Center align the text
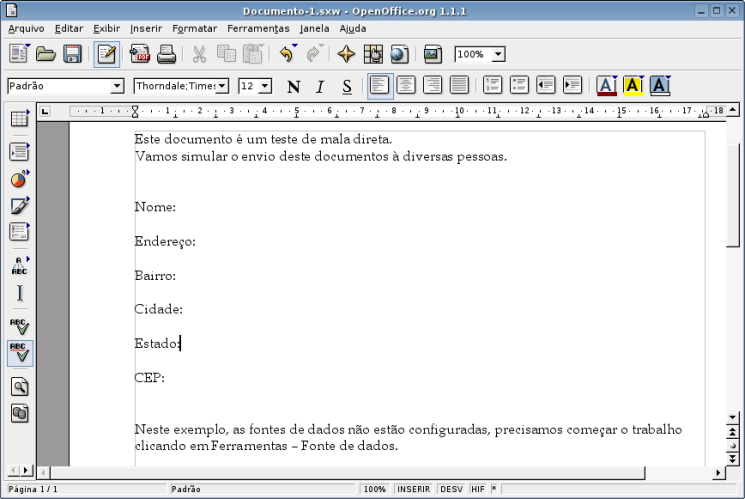Viewport: 745px width, 499px height. [406, 86]
